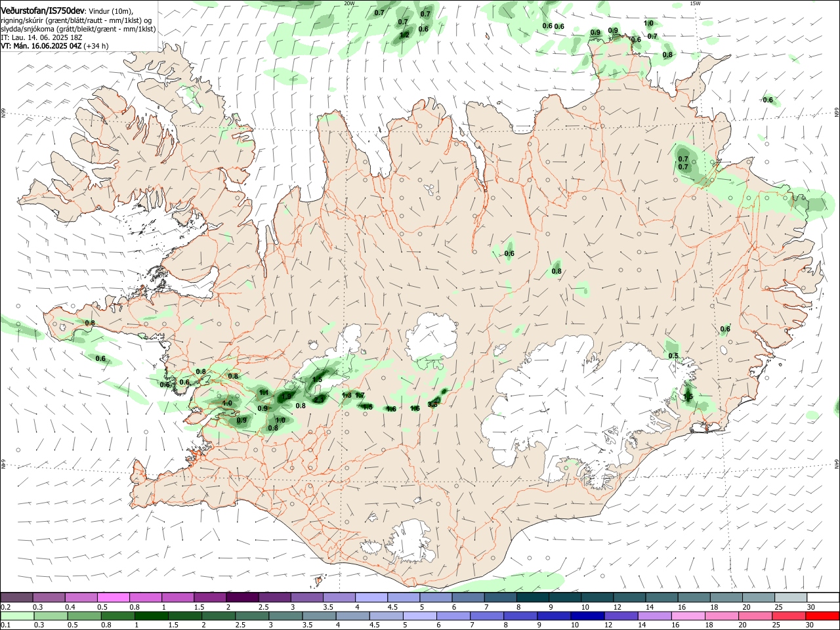Pick the dark blue swatch between 10 and 12

[x=586, y=616]
